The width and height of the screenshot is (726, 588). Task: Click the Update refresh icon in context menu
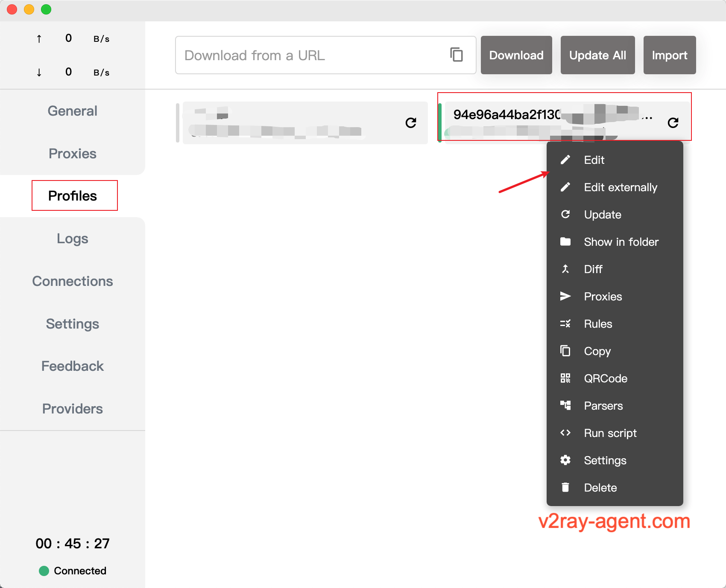click(565, 214)
